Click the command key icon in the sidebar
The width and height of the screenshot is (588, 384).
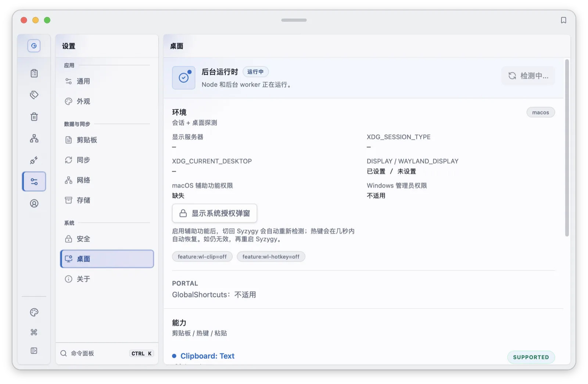click(x=34, y=332)
